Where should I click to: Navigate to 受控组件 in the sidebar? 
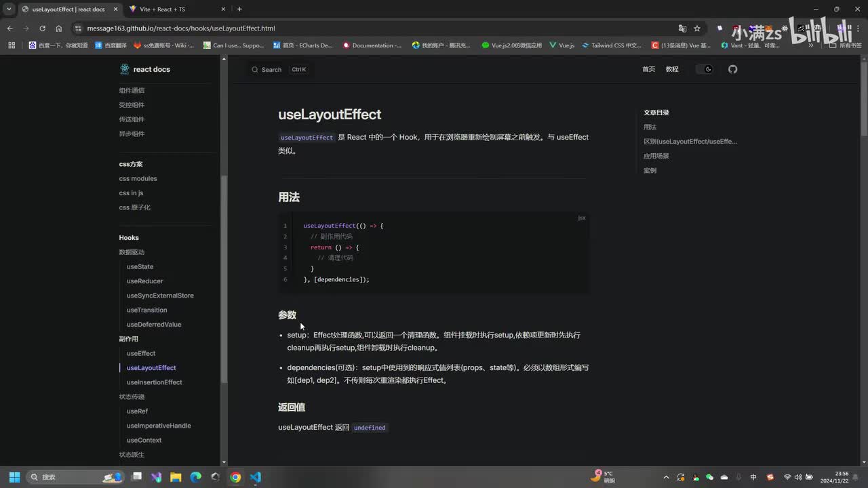pos(132,105)
